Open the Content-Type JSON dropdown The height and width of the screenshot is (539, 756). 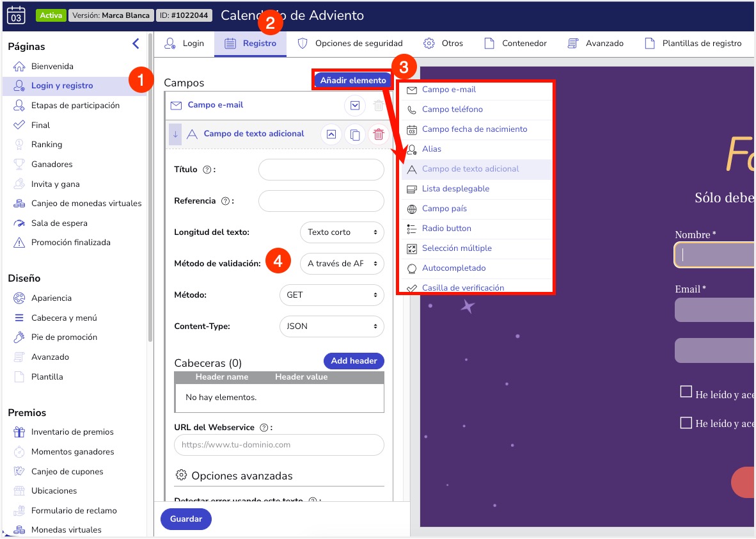[332, 326]
